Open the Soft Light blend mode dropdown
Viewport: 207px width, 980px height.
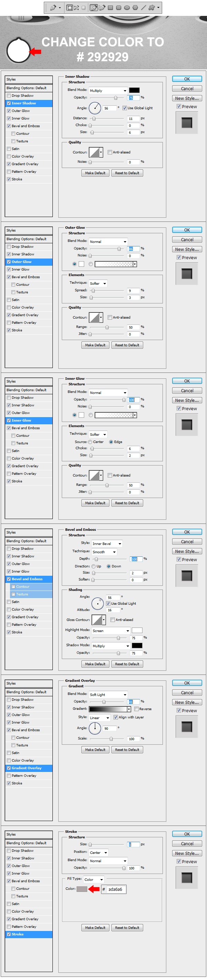(108, 695)
